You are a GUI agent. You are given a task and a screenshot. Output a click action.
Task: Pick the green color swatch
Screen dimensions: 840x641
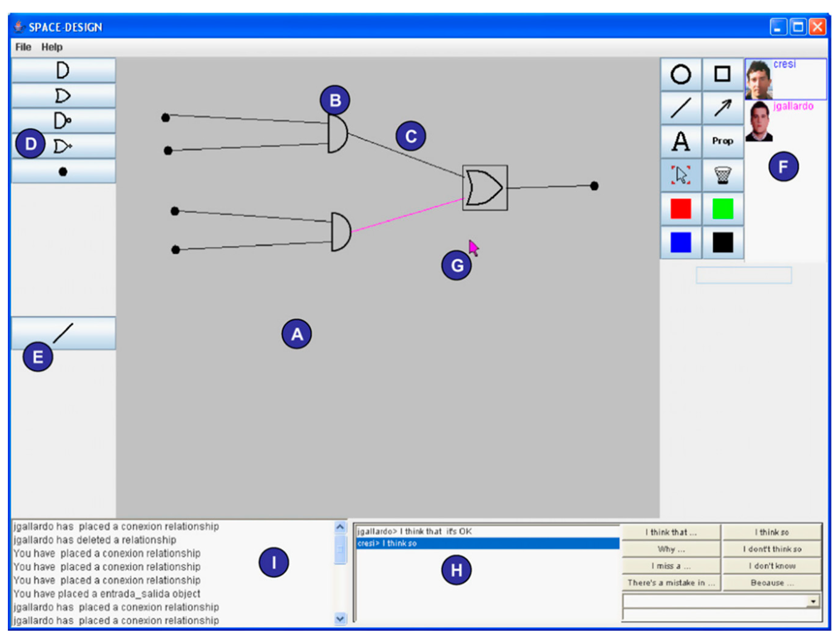pos(722,209)
